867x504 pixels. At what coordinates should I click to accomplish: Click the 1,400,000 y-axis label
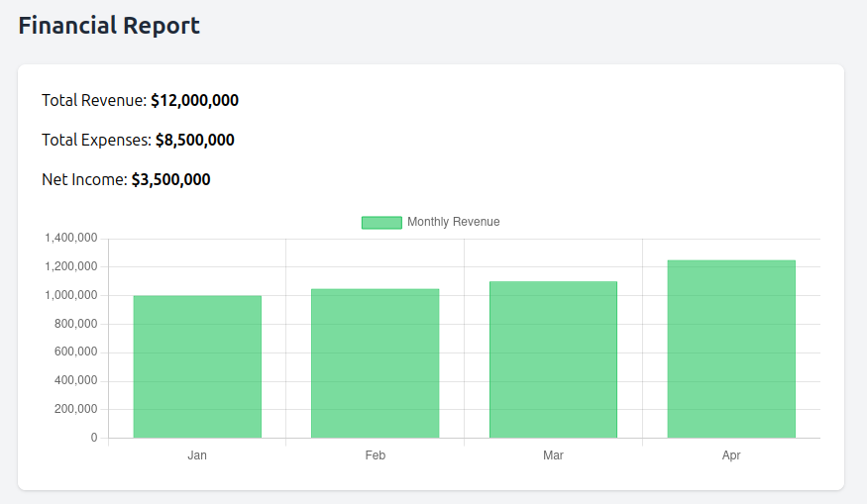(x=70, y=238)
